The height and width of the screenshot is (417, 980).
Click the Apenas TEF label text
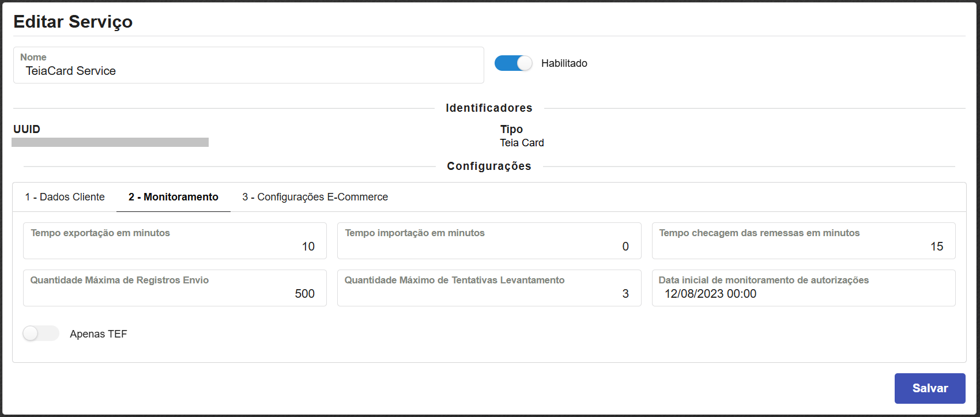[x=98, y=334]
